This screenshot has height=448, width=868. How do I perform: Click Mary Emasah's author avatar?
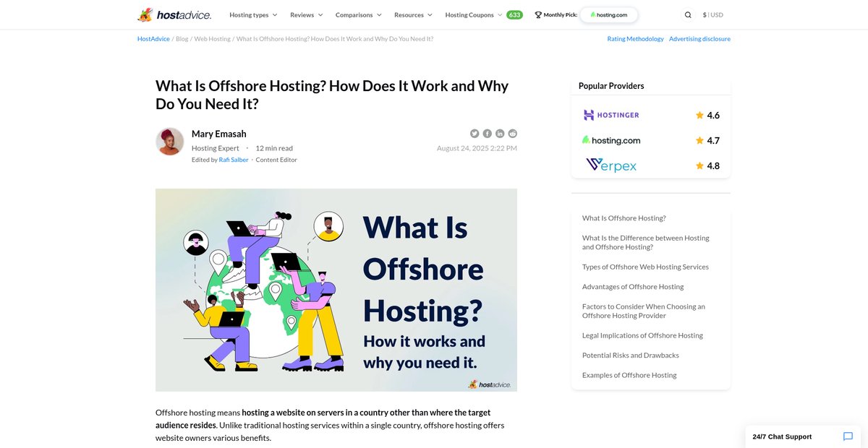click(x=170, y=142)
